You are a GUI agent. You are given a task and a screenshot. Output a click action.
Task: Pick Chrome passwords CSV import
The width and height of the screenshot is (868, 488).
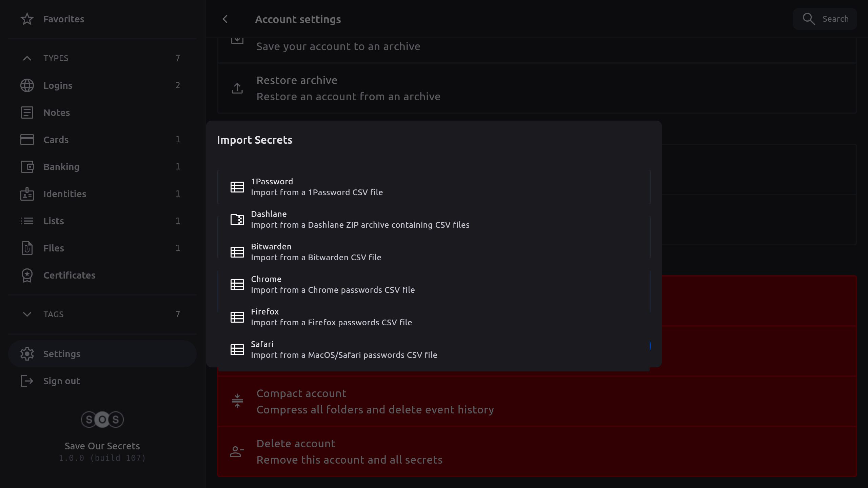pos(332,285)
